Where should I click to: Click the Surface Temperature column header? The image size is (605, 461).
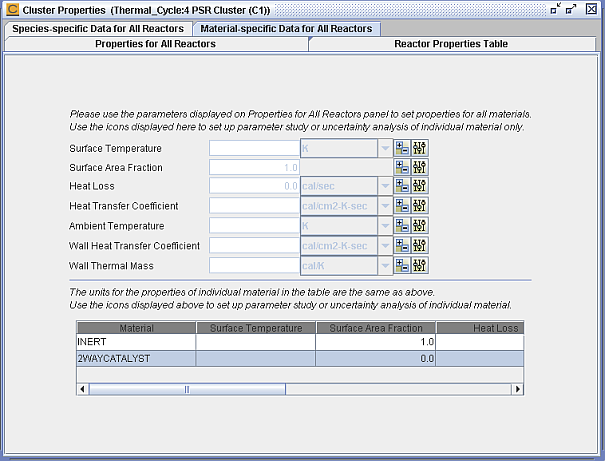tap(256, 328)
